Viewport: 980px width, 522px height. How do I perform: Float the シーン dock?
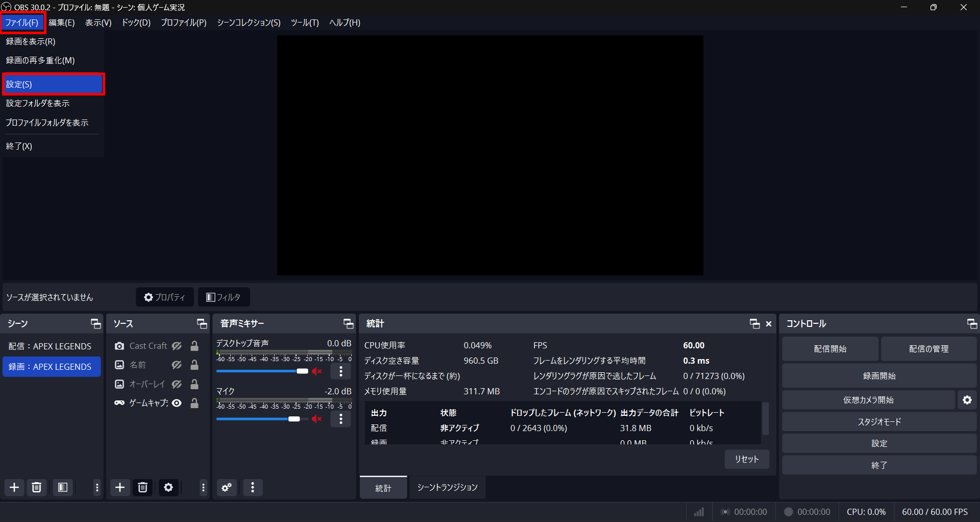click(96, 323)
